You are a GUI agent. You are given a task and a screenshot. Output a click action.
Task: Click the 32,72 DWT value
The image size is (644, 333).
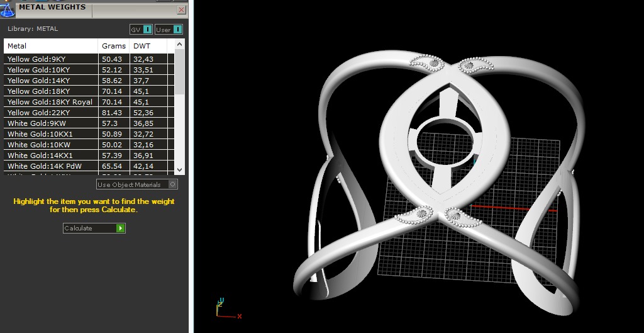coord(143,134)
